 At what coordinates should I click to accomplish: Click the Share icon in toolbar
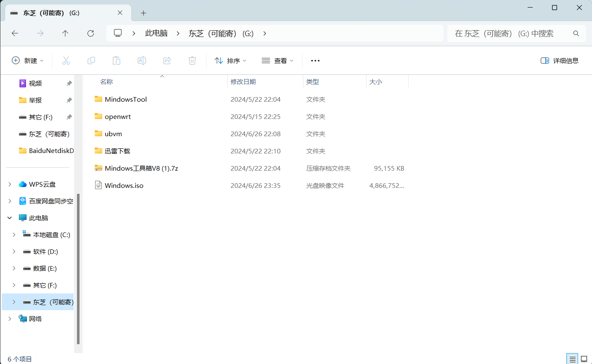click(x=167, y=61)
